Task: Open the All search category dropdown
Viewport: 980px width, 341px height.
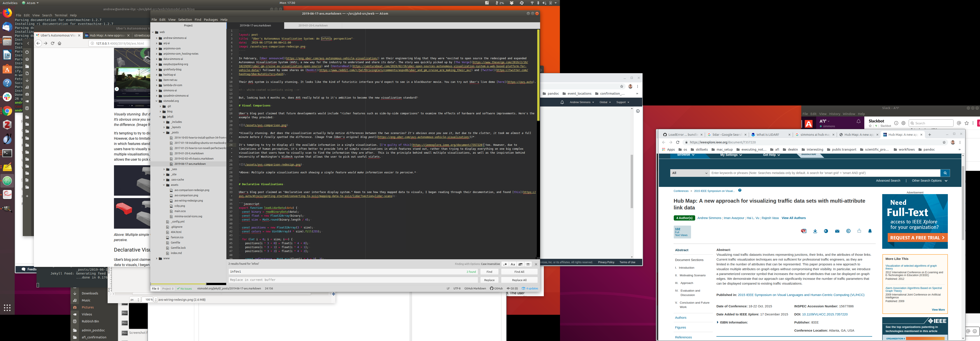Action: pyautogui.click(x=689, y=173)
